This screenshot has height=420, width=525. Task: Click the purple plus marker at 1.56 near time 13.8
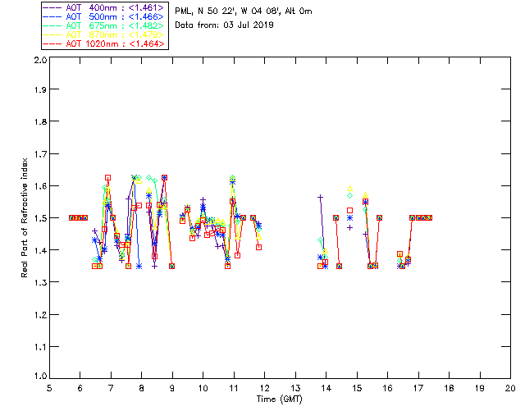pos(321,198)
